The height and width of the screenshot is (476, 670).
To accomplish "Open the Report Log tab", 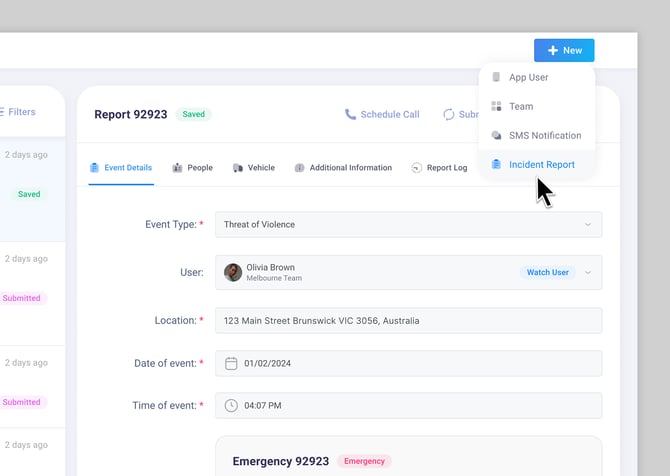I will [x=440, y=167].
